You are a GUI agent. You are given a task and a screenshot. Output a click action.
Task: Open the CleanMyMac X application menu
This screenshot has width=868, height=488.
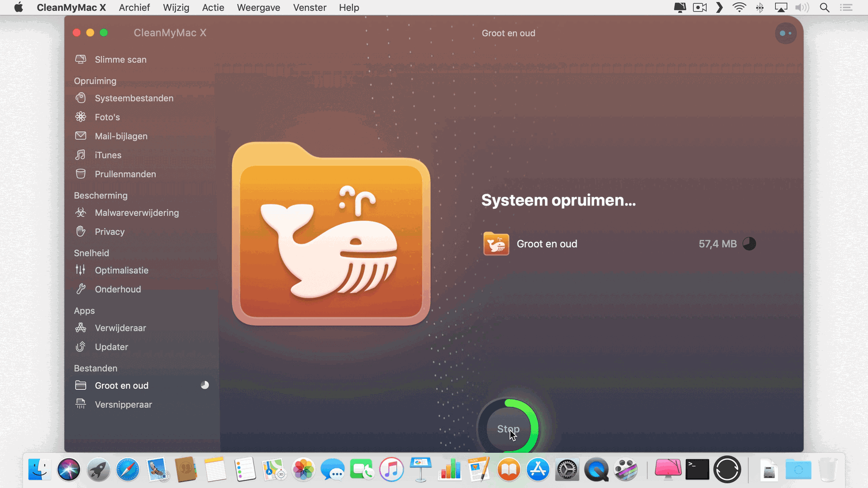click(x=71, y=8)
